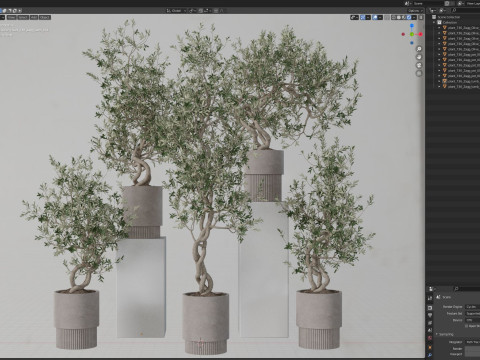Screen dimensions: 480x360
Task: Open the Select menu in viewport header
Action: click(x=23, y=17)
